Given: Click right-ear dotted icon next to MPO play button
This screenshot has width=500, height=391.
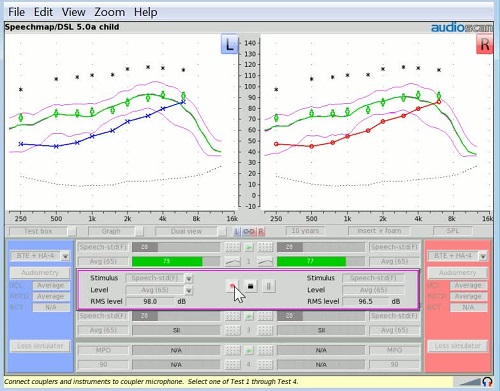Looking at the screenshot, I should (265, 350).
